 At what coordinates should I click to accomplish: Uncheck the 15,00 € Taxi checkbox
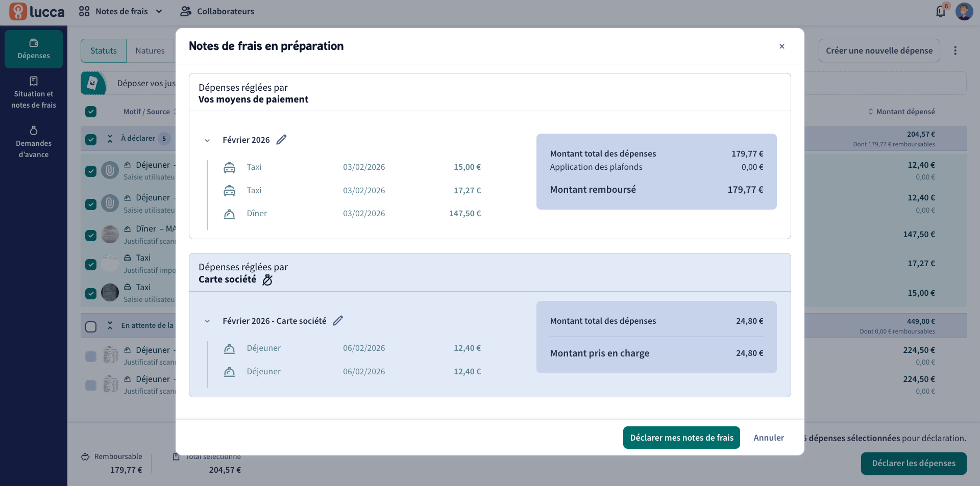pos(91,294)
